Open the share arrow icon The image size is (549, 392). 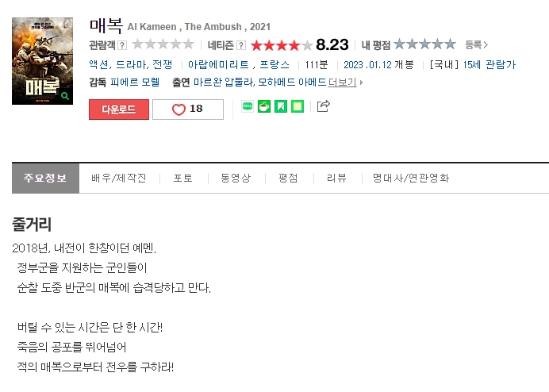click(x=323, y=106)
